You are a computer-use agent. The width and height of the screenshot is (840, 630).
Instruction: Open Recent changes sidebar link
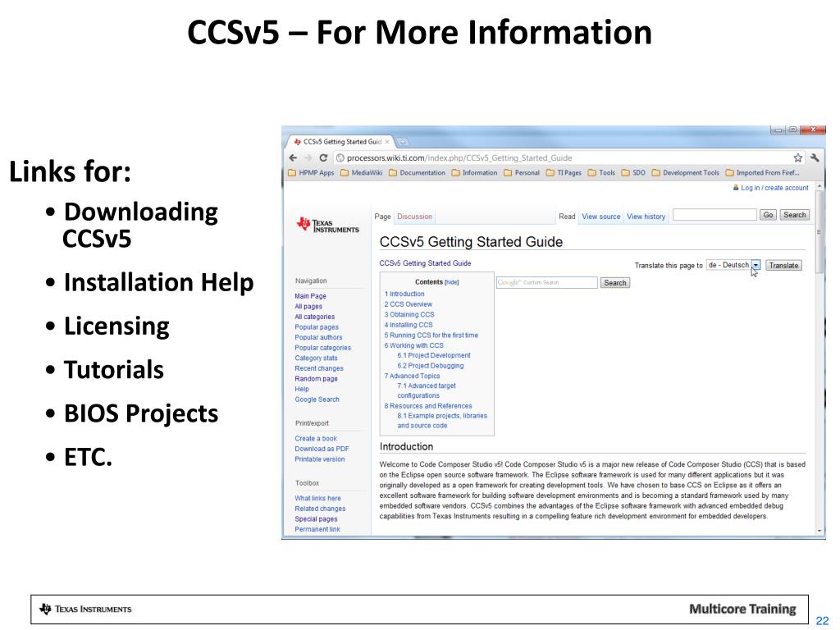pyautogui.click(x=319, y=368)
